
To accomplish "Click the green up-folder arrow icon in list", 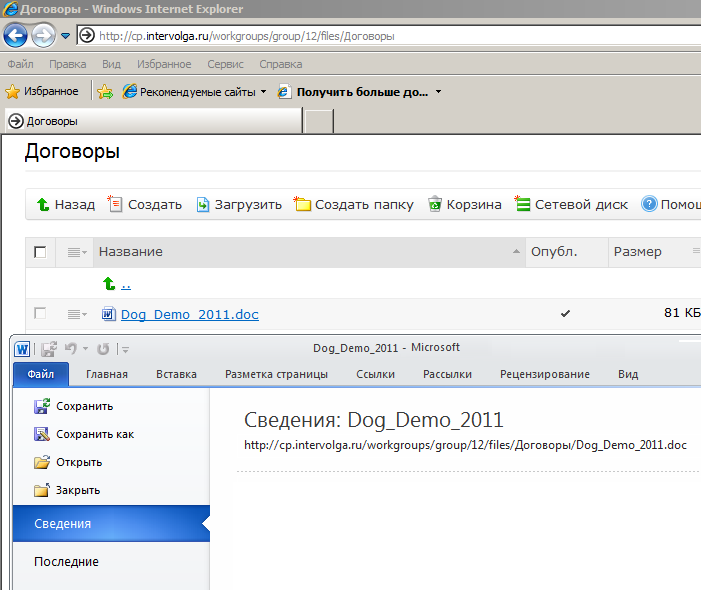I will [x=109, y=283].
